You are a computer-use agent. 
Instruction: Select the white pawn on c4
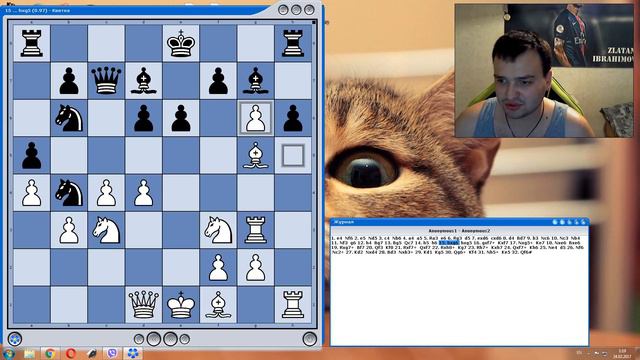[106, 193]
